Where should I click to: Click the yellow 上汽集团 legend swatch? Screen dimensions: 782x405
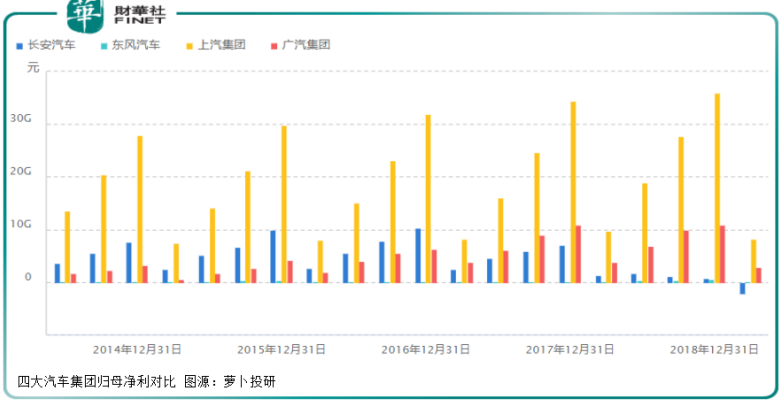tap(190, 46)
